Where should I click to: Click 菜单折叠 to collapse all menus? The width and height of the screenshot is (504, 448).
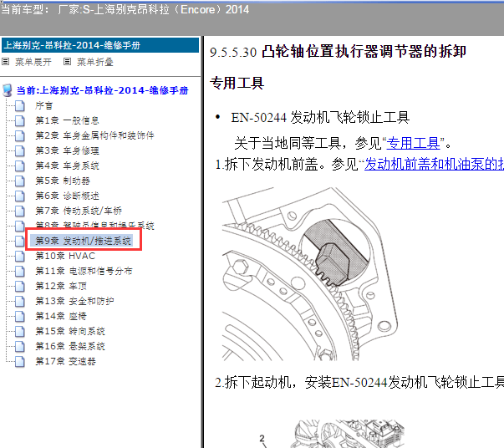pos(94,62)
